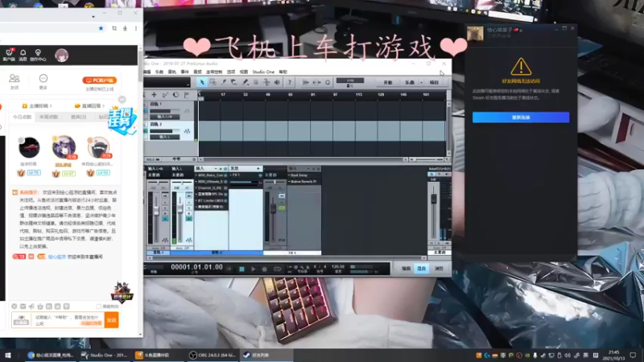Open browser downloads arrow icon
The image size is (644, 362).
pos(125,28)
